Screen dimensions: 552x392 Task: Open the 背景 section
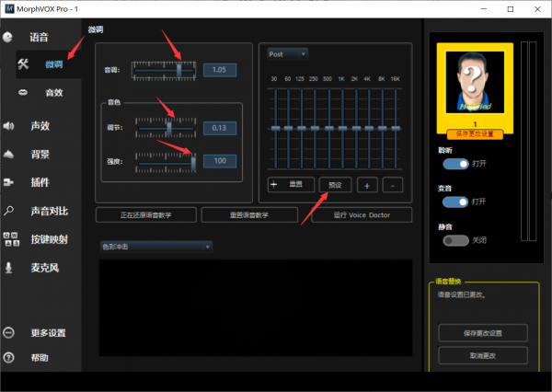[40, 154]
